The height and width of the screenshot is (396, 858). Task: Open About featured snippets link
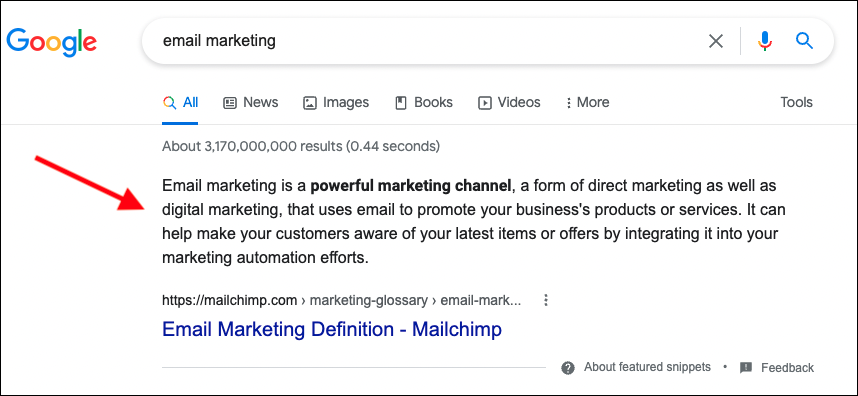pos(647,367)
